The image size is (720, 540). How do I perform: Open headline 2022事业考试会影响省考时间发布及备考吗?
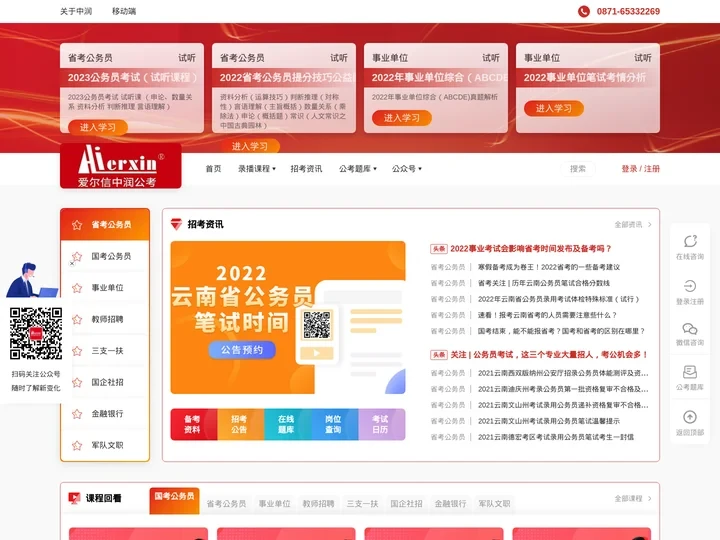[531, 248]
